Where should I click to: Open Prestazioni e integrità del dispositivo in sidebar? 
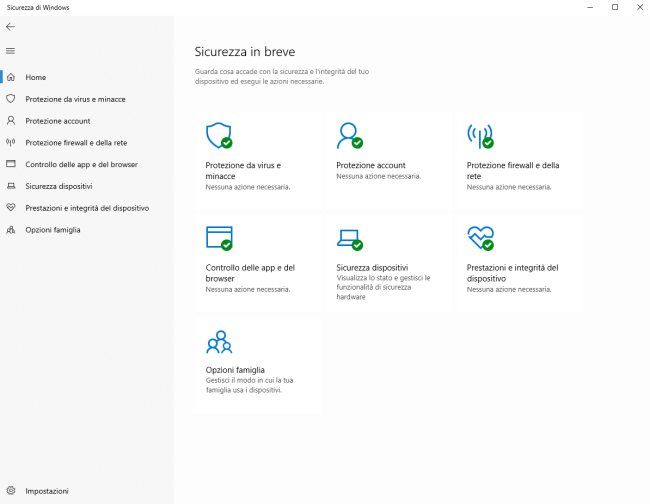tap(87, 208)
